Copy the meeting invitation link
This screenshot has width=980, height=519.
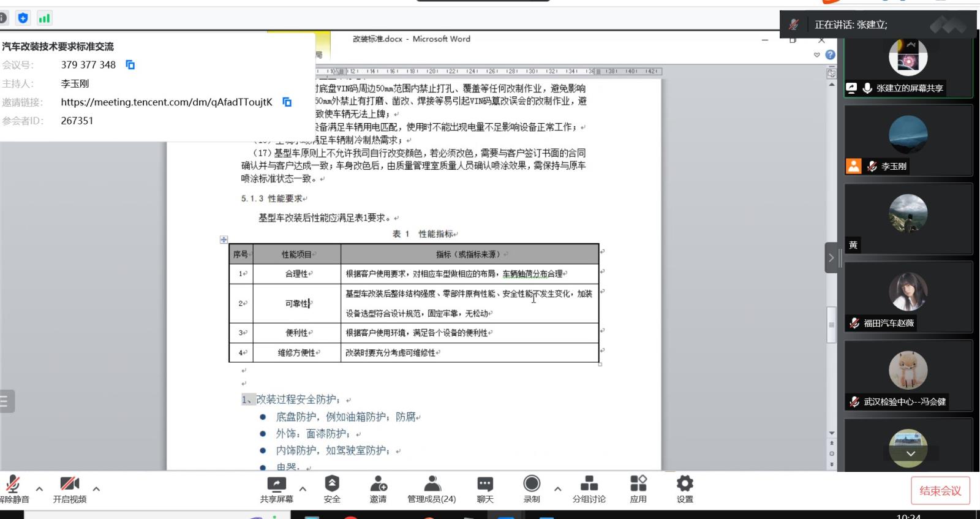(x=287, y=102)
